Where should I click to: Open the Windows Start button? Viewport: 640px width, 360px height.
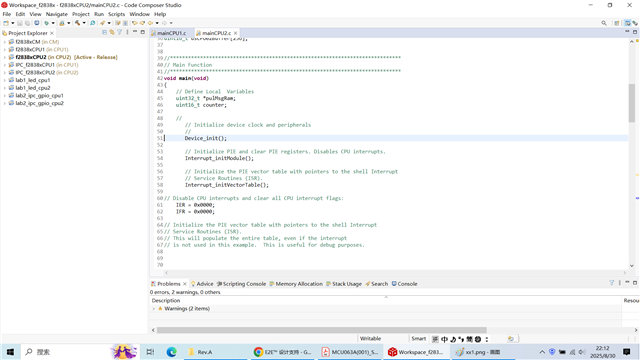click(10, 352)
